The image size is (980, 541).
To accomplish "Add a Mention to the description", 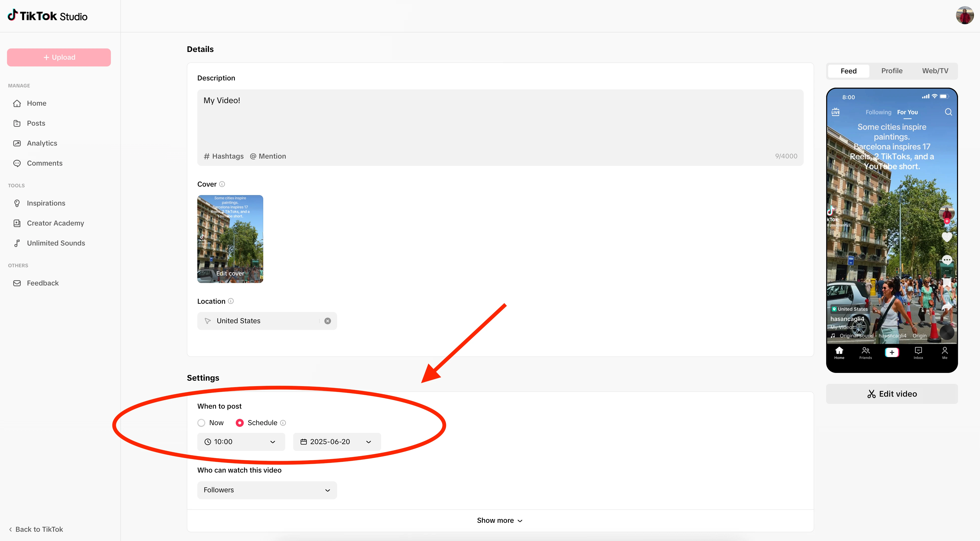I will pyautogui.click(x=268, y=156).
